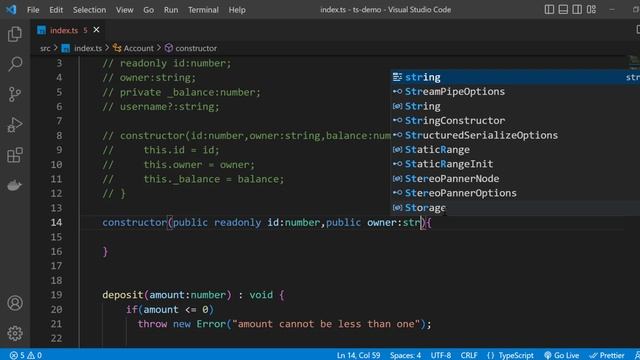This screenshot has width=640, height=360.
Task: Click the src breadcrumb segment
Action: click(x=45, y=48)
